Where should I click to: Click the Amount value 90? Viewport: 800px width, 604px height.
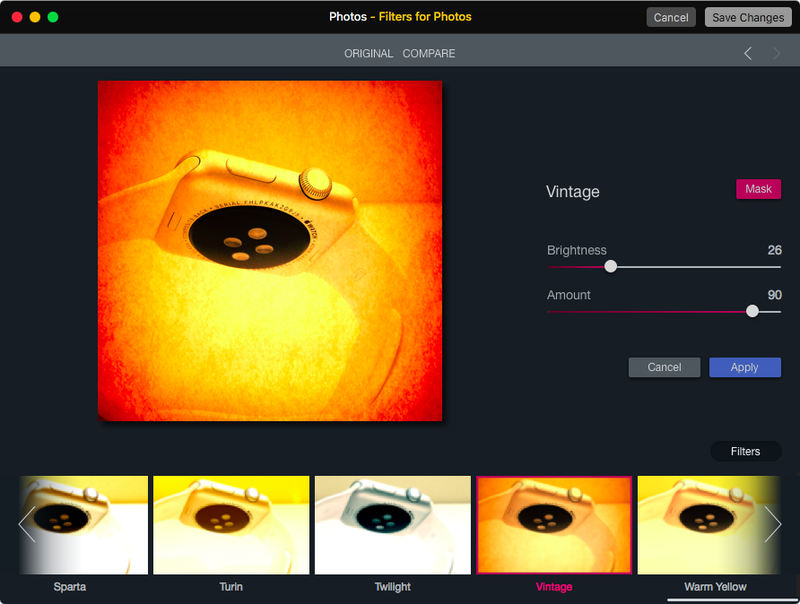coord(774,295)
